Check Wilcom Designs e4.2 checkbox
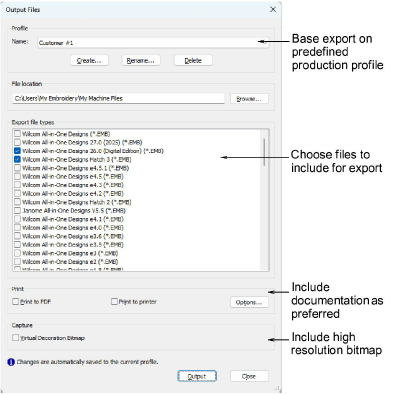Screen dimensions: 398x395 coord(17,194)
